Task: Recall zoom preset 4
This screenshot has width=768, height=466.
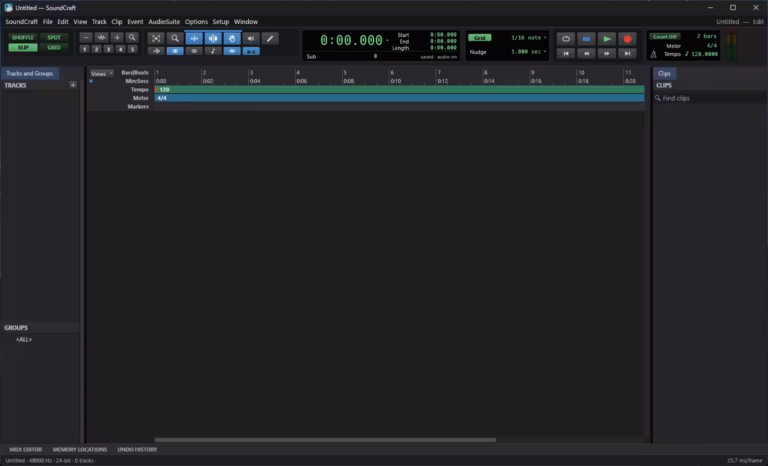Action: 120,49
